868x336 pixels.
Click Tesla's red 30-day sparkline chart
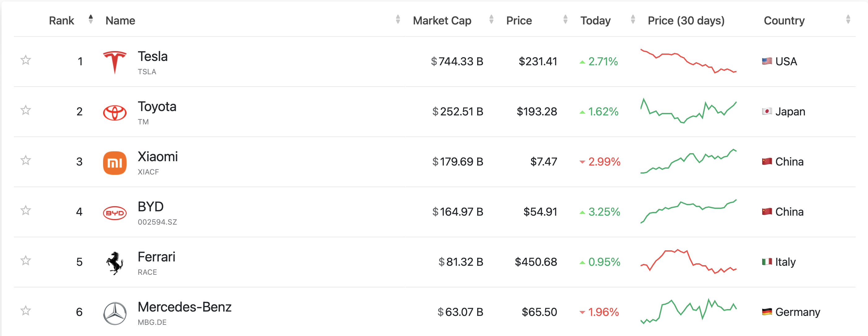(689, 61)
